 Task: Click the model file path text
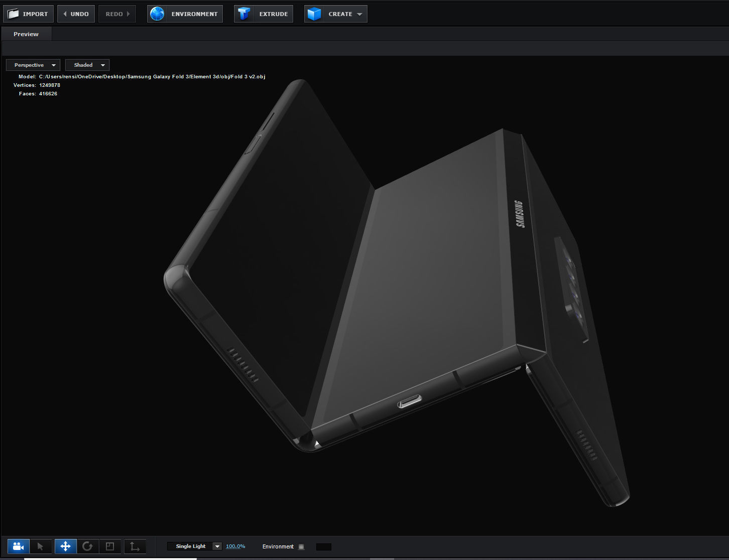coord(152,77)
